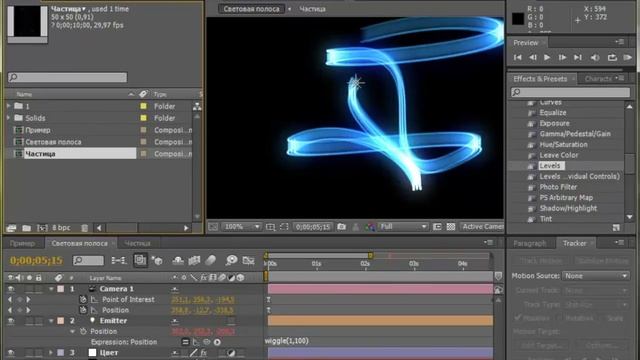Open the Brainstorm tool in the timeline

[x=231, y=260]
